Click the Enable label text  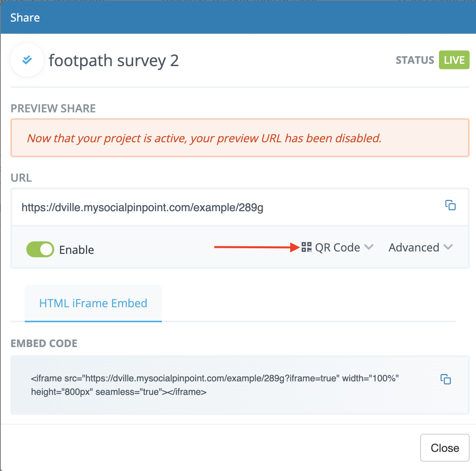[77, 250]
